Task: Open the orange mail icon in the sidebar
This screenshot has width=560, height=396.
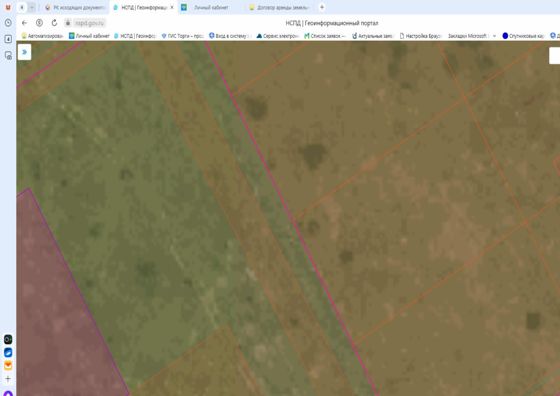Action: (x=8, y=366)
